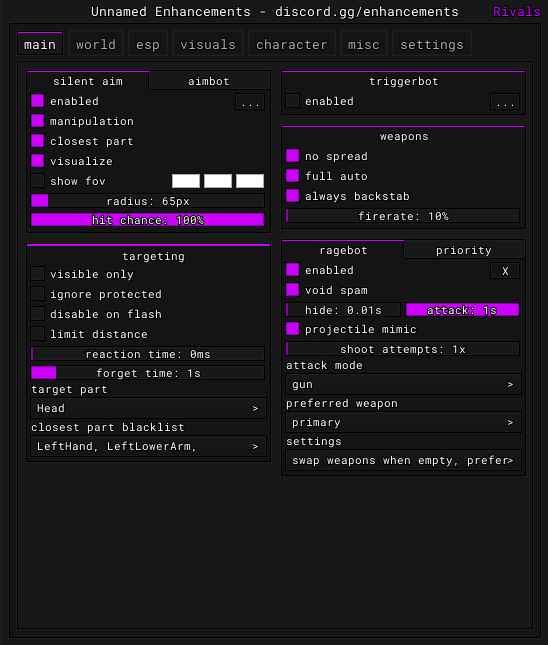Screen dimensions: 548x645
Task: Select the ragebot sub-tab
Action: tap(343, 250)
